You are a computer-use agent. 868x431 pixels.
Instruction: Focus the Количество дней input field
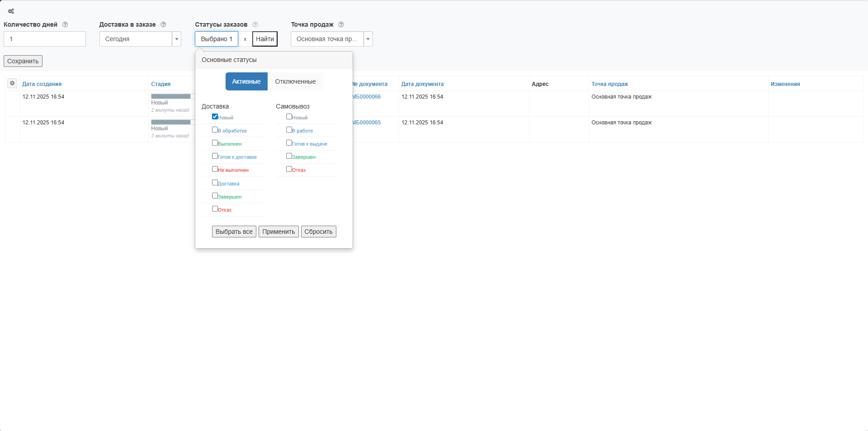[45, 39]
